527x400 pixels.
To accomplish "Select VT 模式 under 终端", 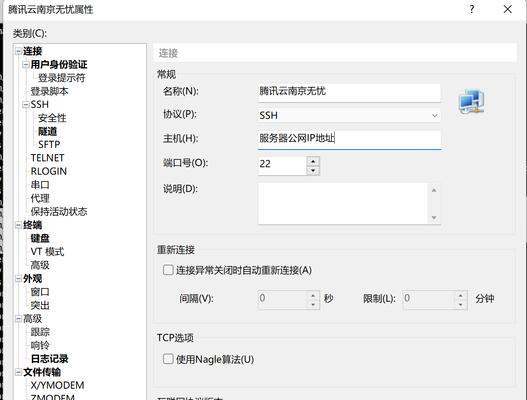I will pos(47,252).
